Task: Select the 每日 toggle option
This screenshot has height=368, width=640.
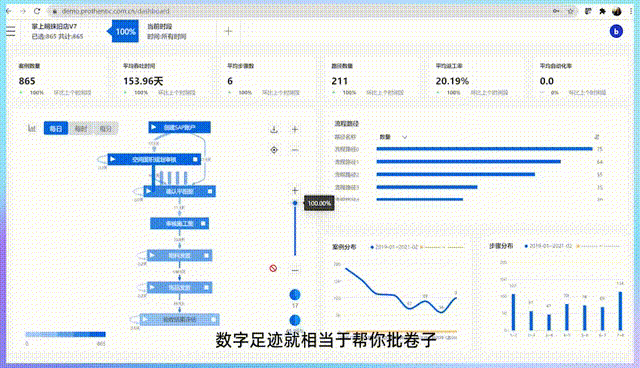Action: click(56, 129)
